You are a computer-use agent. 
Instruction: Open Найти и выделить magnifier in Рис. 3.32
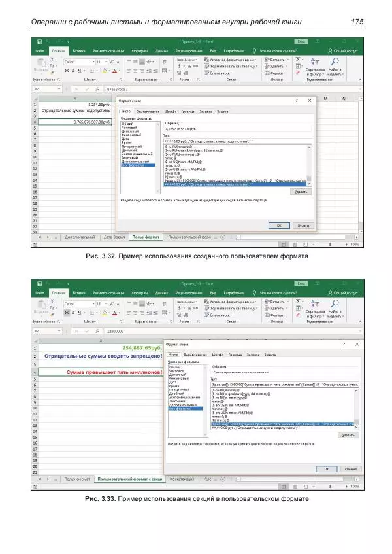(x=334, y=67)
